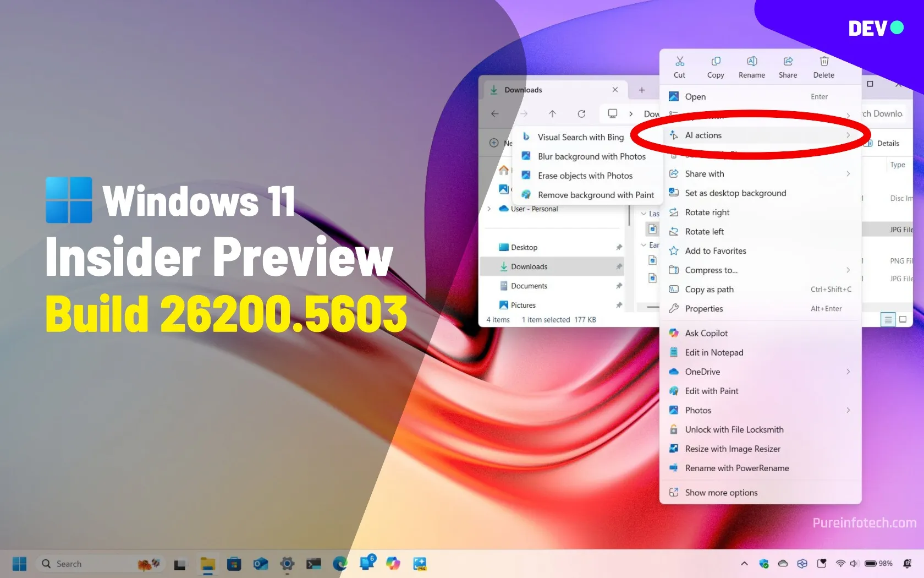Select Rotate right option

coord(760,212)
